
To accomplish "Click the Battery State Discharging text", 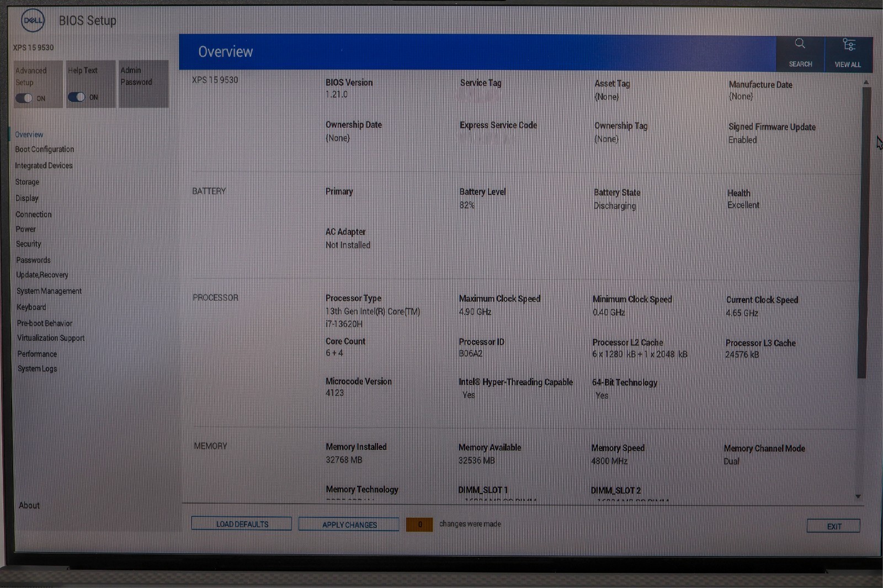I will coord(615,206).
